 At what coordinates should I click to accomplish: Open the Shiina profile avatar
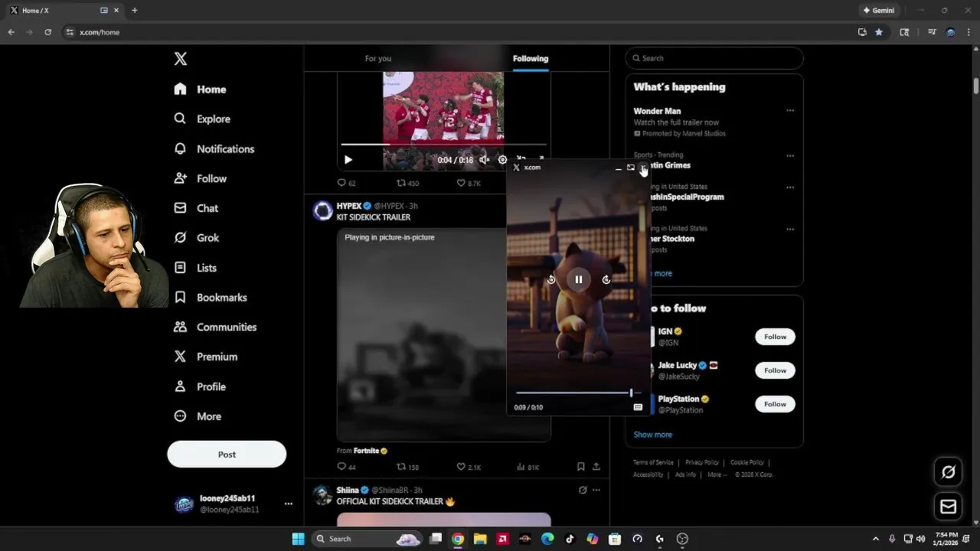click(x=323, y=494)
